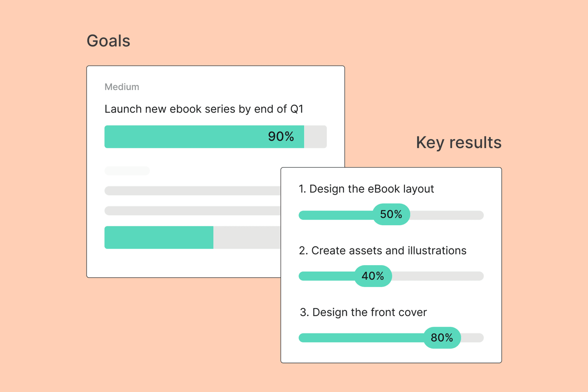This screenshot has width=588, height=392.
Task: Click the empty track right of 40% handle
Action: click(438, 276)
